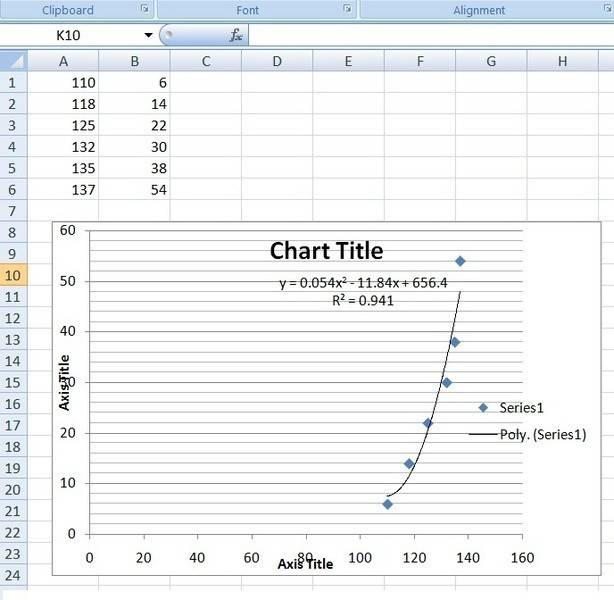
Task: Open the Clipboard group dialog launcher
Action: coord(144,10)
